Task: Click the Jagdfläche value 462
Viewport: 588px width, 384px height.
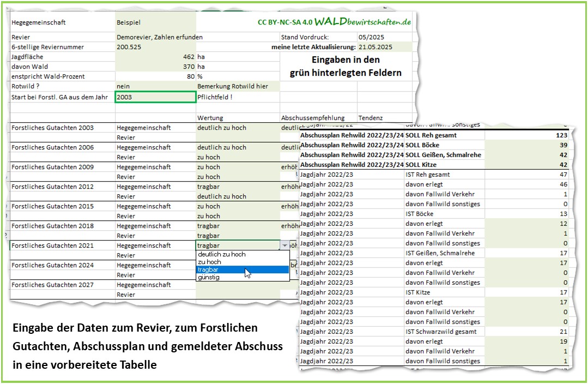Action: 155,57
